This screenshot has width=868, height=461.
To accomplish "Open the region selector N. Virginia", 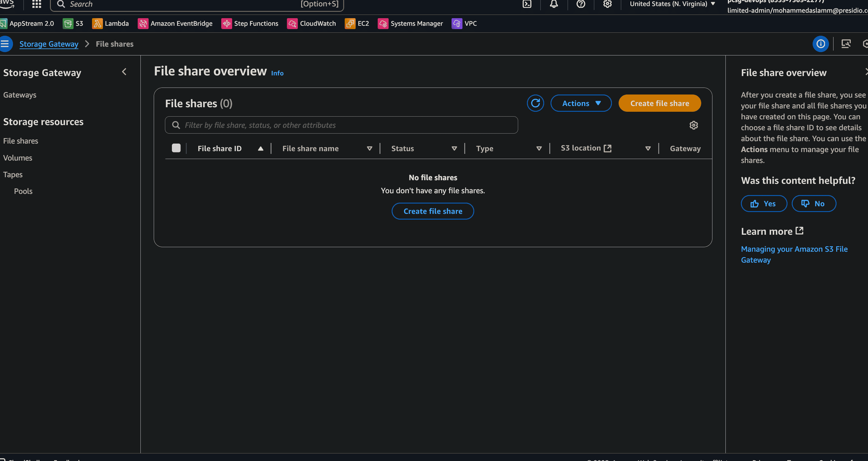I will [x=672, y=4].
